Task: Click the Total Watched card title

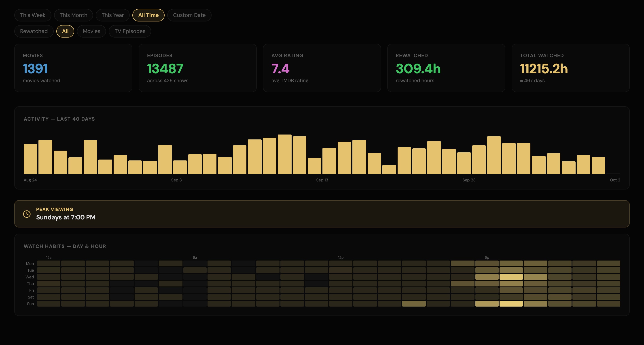Action: pyautogui.click(x=542, y=55)
